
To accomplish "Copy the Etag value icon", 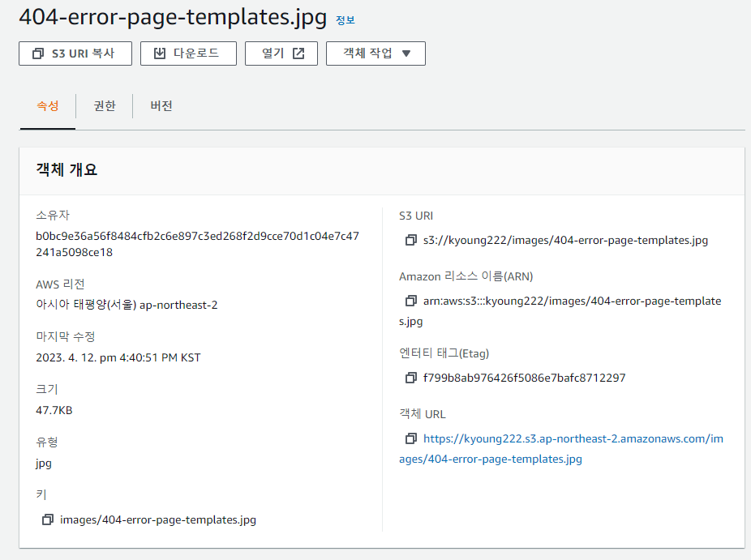I will (x=411, y=378).
